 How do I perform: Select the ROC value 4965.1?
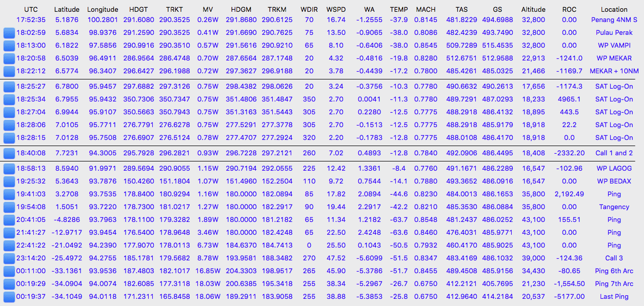569,99
